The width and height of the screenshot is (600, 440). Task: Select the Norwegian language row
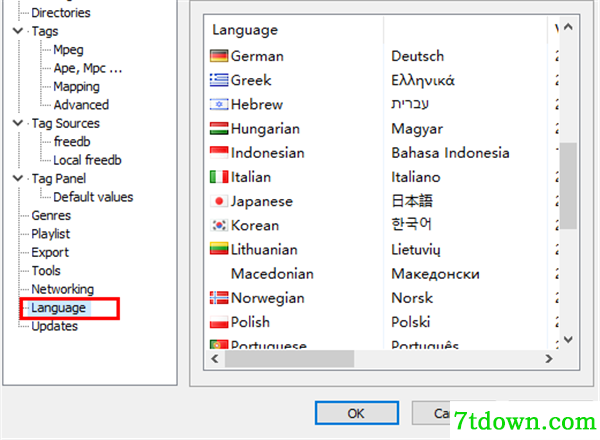pos(383,298)
